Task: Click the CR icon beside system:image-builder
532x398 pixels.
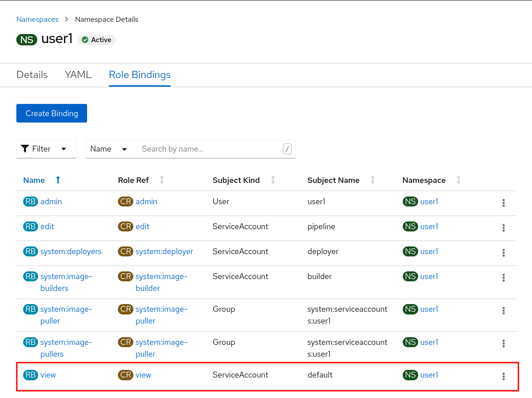Action: point(125,276)
